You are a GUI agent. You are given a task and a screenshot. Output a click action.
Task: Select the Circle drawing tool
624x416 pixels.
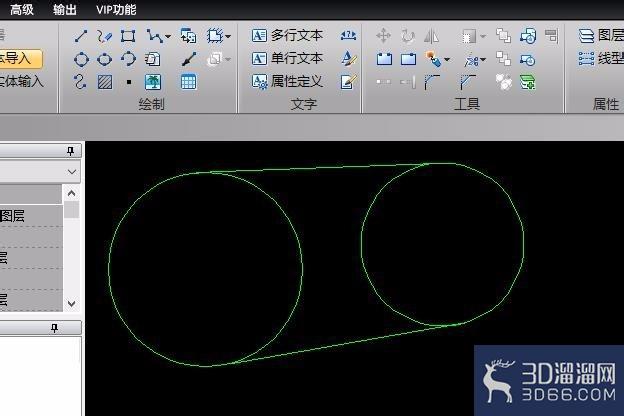pos(81,59)
